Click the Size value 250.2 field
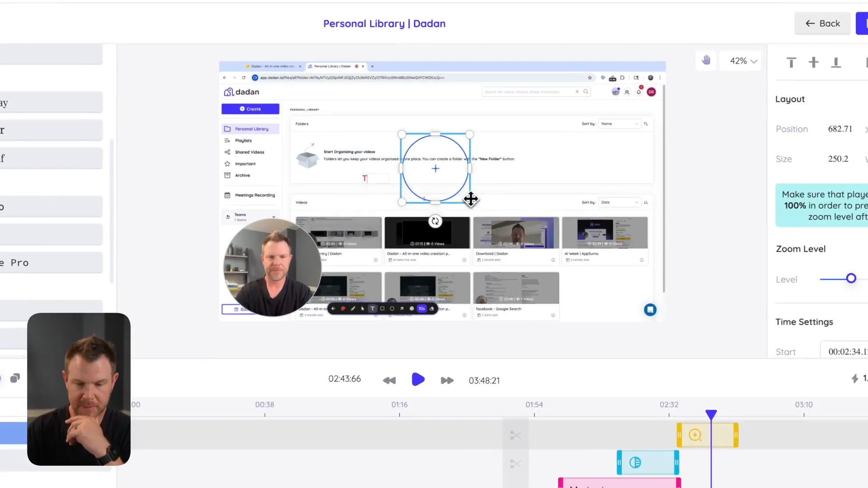Image resolution: width=868 pixels, height=488 pixels. [838, 159]
